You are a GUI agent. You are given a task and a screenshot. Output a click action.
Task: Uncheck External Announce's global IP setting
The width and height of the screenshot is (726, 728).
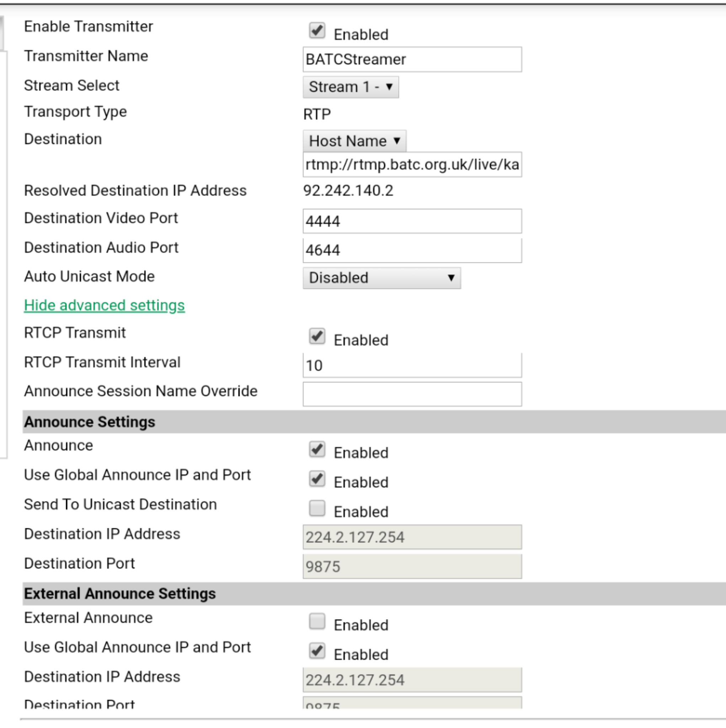coord(317,651)
